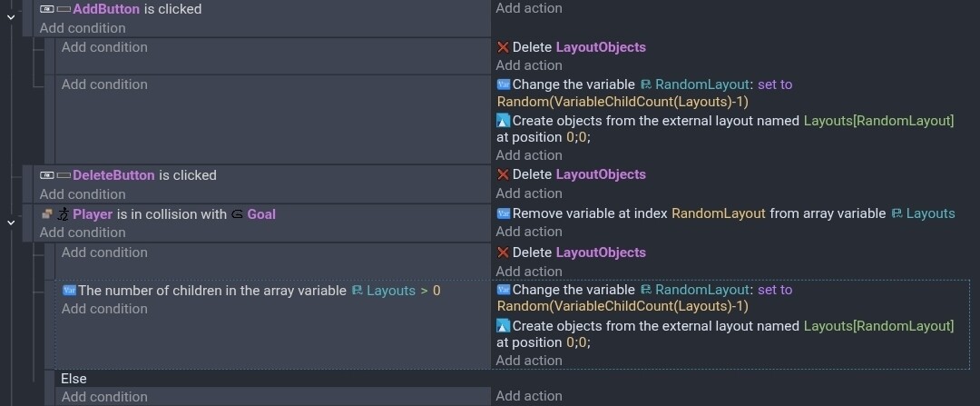The image size is (980, 406).
Task: Click the '0' value in children count condition
Action: [x=436, y=291]
